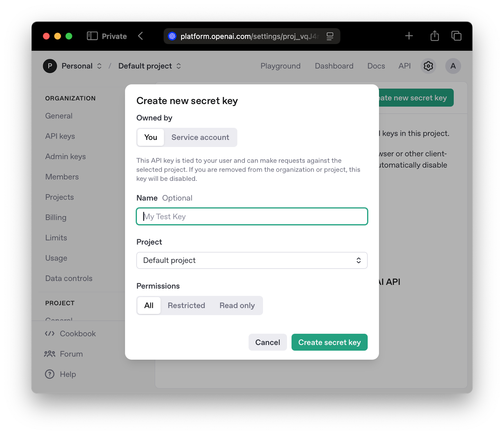The width and height of the screenshot is (504, 435).
Task: Open Members settings page
Action: (62, 177)
